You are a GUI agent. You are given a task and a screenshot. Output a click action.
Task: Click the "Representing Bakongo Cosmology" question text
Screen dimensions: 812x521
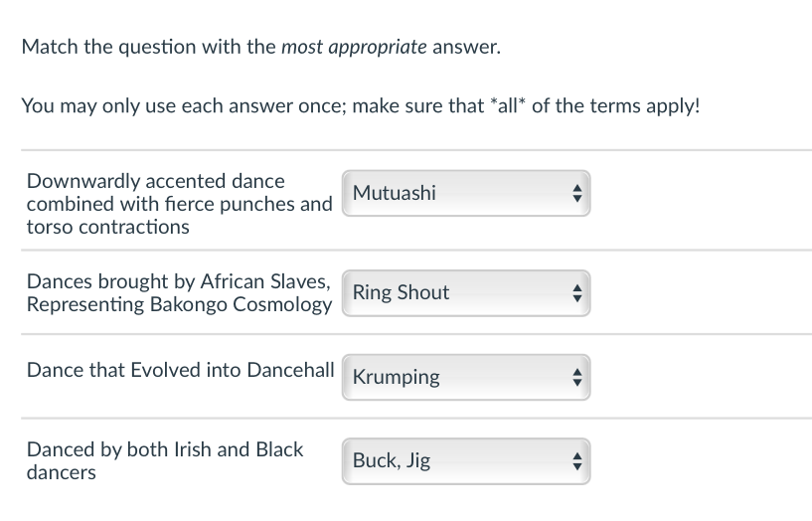(x=179, y=304)
